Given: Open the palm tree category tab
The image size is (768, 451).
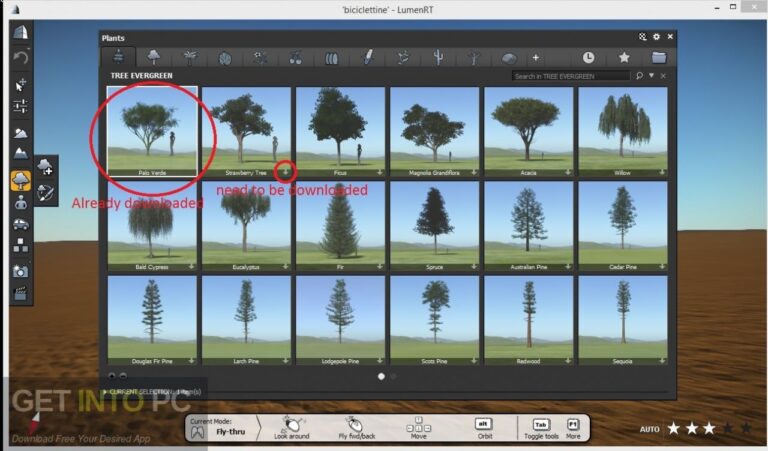Looking at the screenshot, I should 190,57.
